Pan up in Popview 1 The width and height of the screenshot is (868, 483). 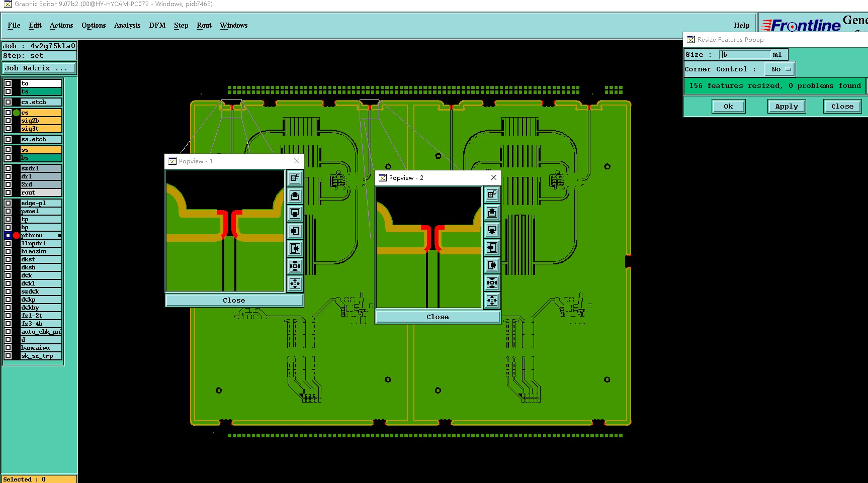pos(295,196)
